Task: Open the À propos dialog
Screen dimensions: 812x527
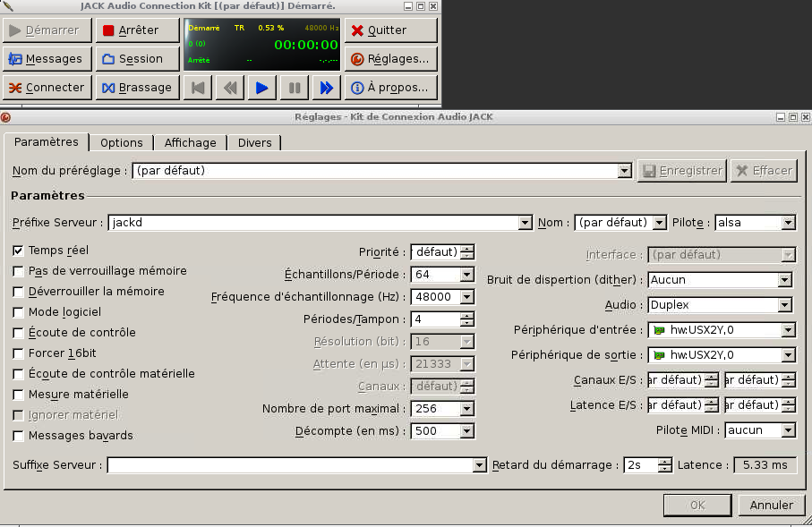Action: (x=391, y=88)
